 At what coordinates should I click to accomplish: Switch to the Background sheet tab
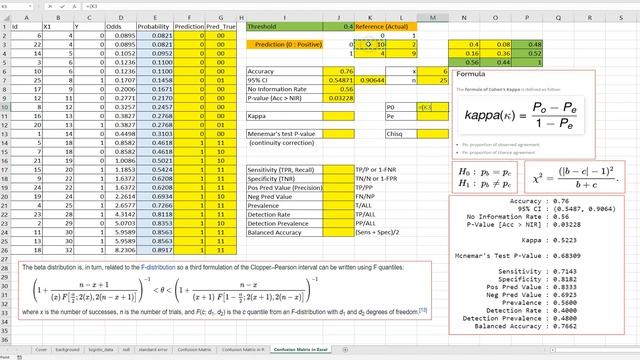coord(67,349)
